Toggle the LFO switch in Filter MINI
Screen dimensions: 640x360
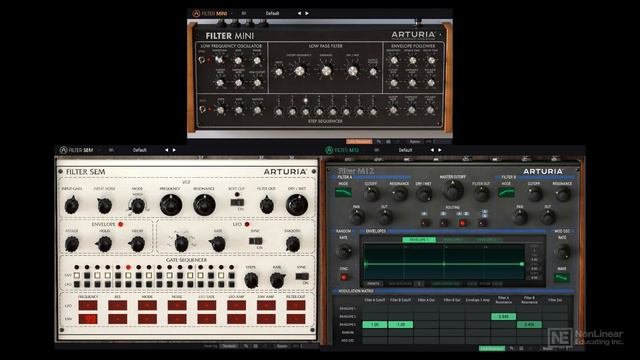(x=202, y=60)
